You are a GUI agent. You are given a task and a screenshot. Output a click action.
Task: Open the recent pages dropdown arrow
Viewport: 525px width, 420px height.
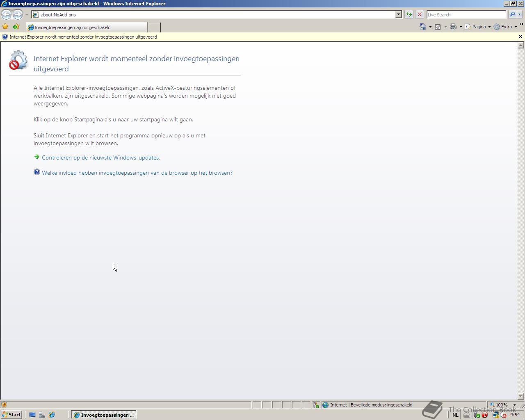(x=27, y=14)
